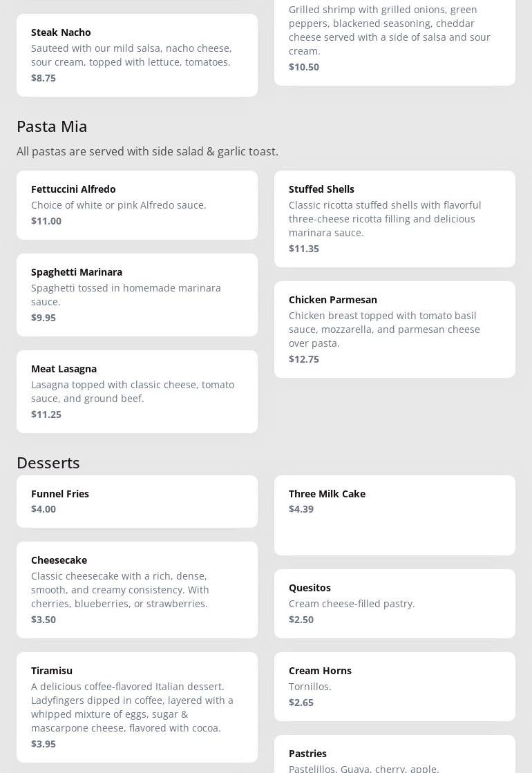Pick the Chicken Parmesan menu item
The width and height of the screenshot is (532, 773).
(395, 329)
